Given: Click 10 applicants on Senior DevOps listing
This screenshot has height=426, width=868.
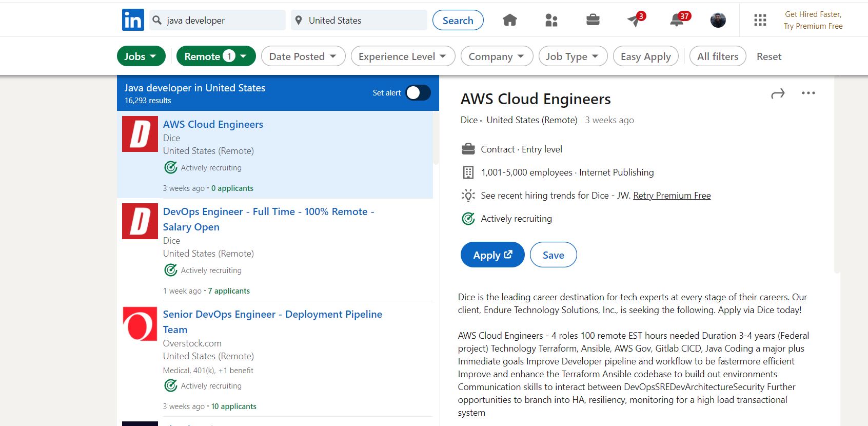Looking at the screenshot, I should pos(234,406).
